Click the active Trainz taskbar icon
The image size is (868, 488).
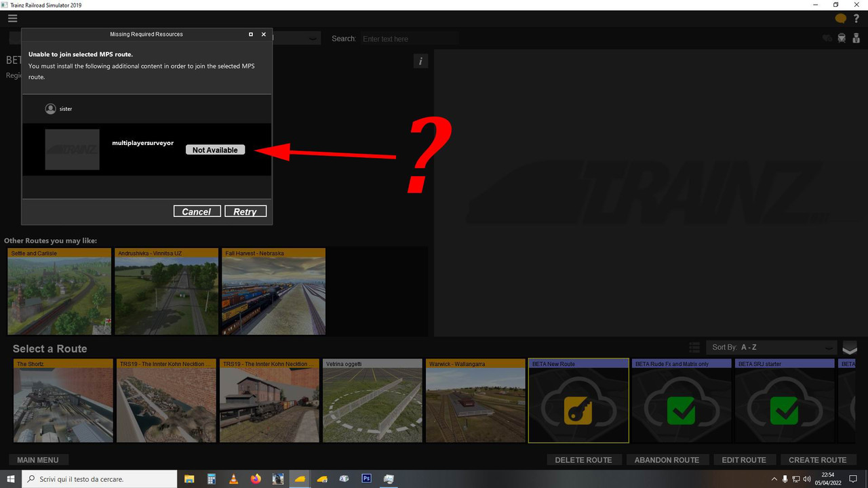point(300,479)
